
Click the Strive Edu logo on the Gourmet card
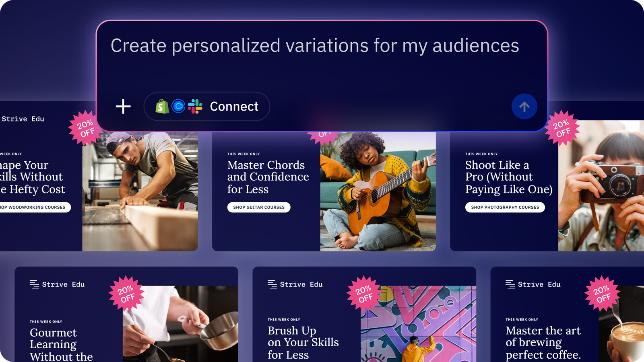57,284
